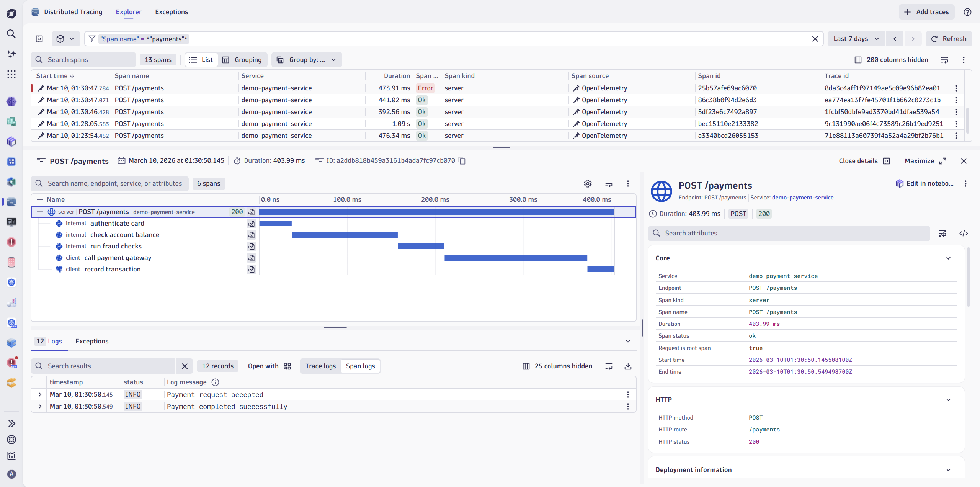Open the span details kebab menu
Image resolution: width=980 pixels, height=487 pixels.
pyautogui.click(x=965, y=183)
